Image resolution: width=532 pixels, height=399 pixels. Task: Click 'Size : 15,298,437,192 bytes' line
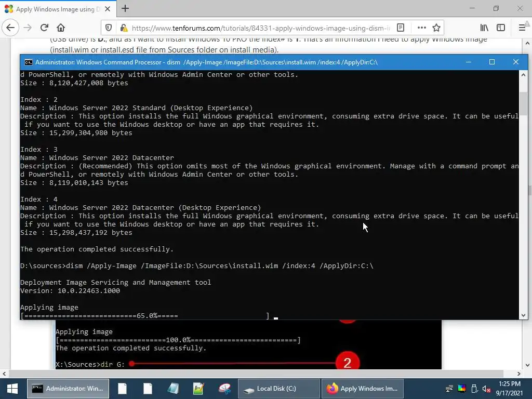pos(76,232)
